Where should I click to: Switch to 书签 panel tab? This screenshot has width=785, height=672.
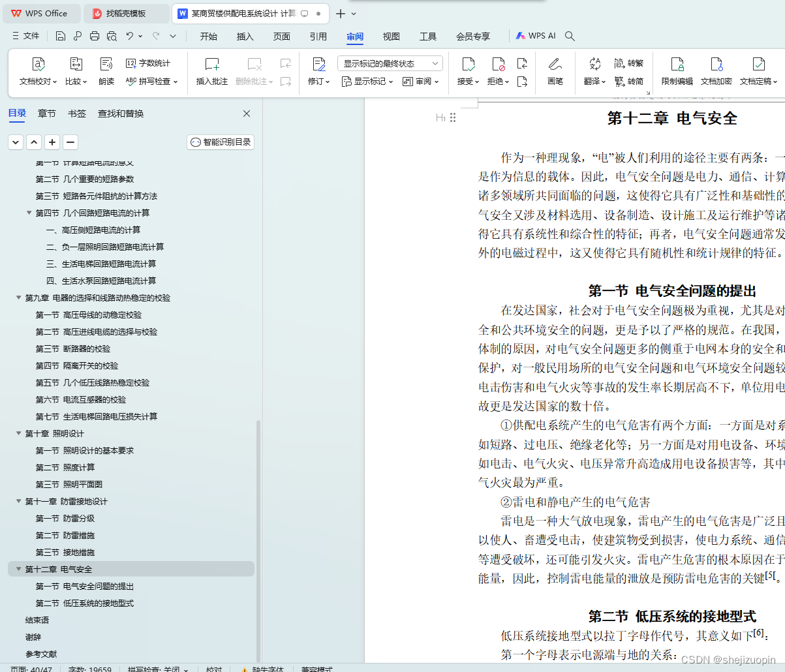click(77, 114)
